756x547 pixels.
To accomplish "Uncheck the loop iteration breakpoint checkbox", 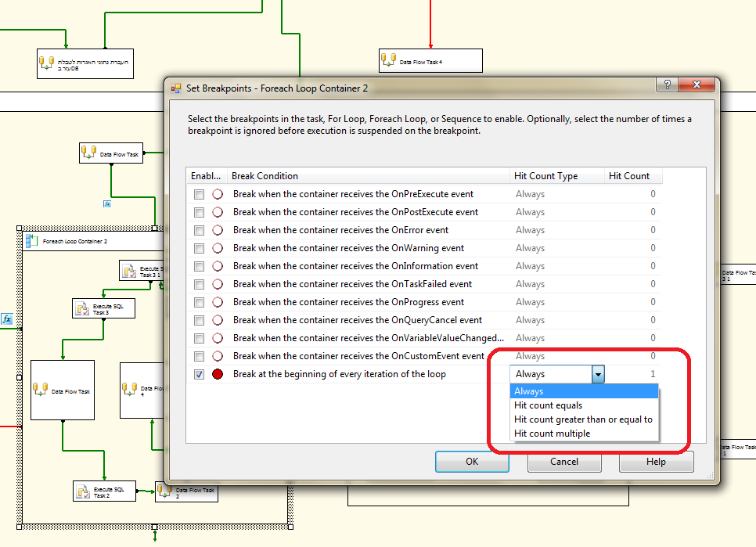I will (x=200, y=373).
